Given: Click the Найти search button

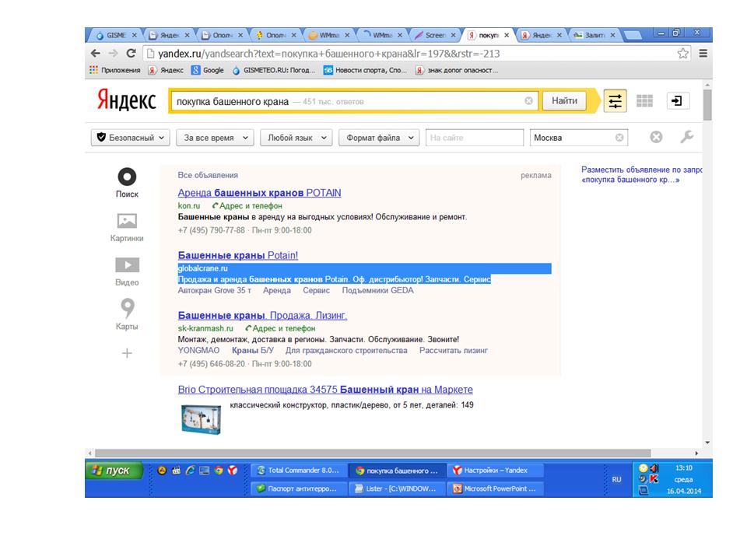Looking at the screenshot, I should point(565,101).
